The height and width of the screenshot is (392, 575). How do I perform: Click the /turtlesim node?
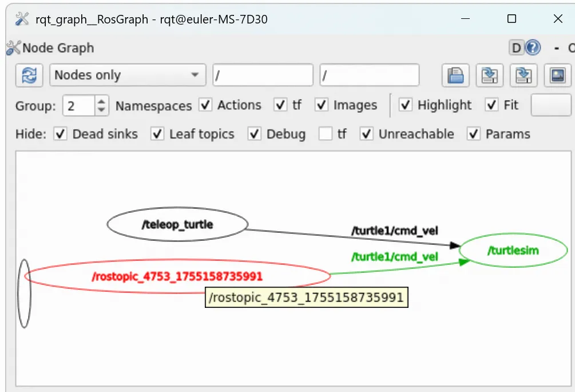point(513,251)
